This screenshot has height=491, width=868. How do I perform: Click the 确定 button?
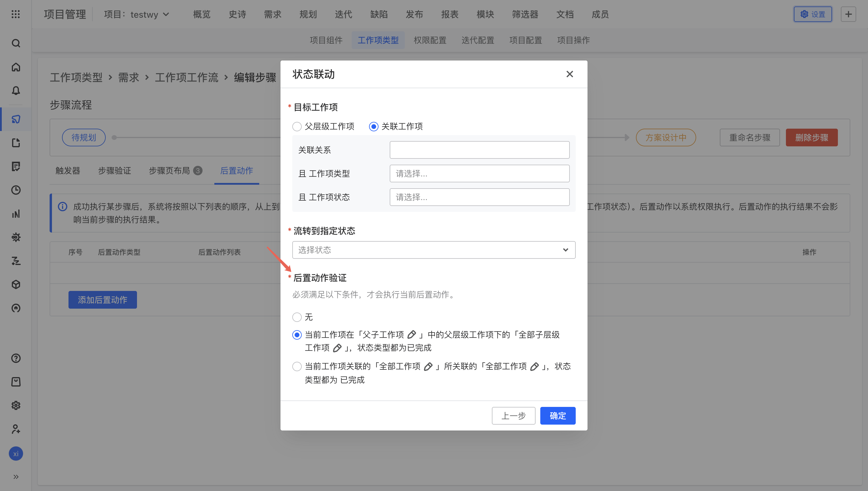pos(558,415)
